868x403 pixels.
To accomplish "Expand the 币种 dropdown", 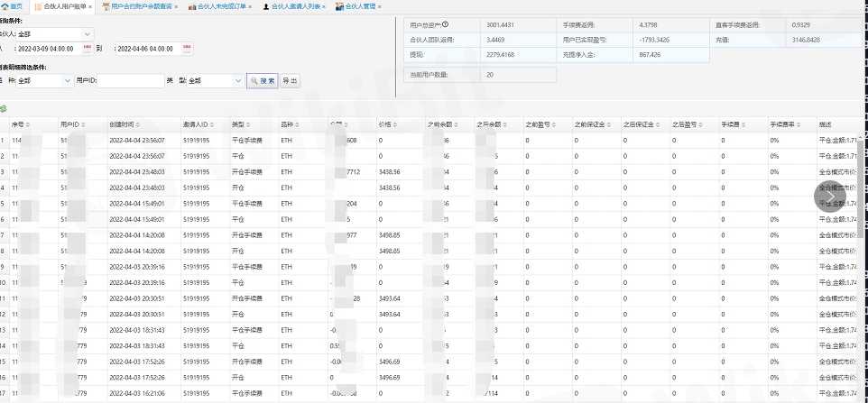I will [x=68, y=81].
